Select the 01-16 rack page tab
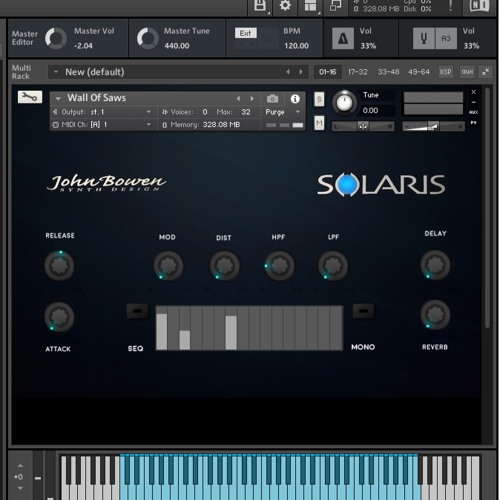Viewport: 500px width, 500px height. tap(328, 72)
